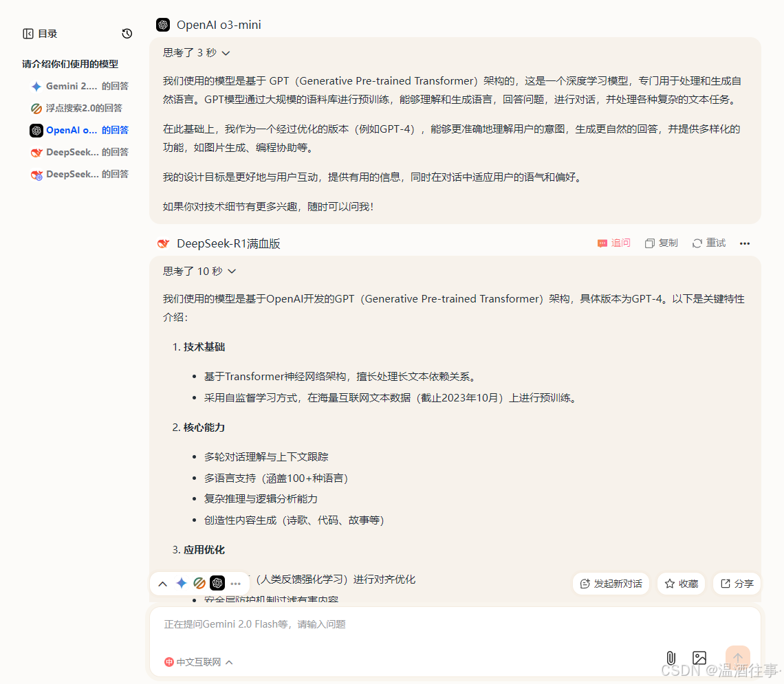Click the OpenAI o3-mini model title
This screenshot has height=684, width=784.
(219, 25)
